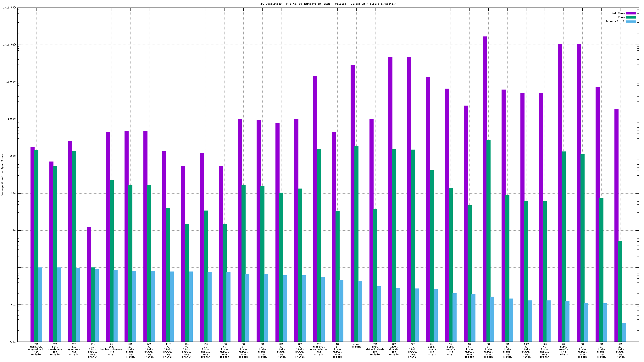644x362 pixels.
Task: Click the Message Count or Spam Score axis label
Action: pos(3,175)
